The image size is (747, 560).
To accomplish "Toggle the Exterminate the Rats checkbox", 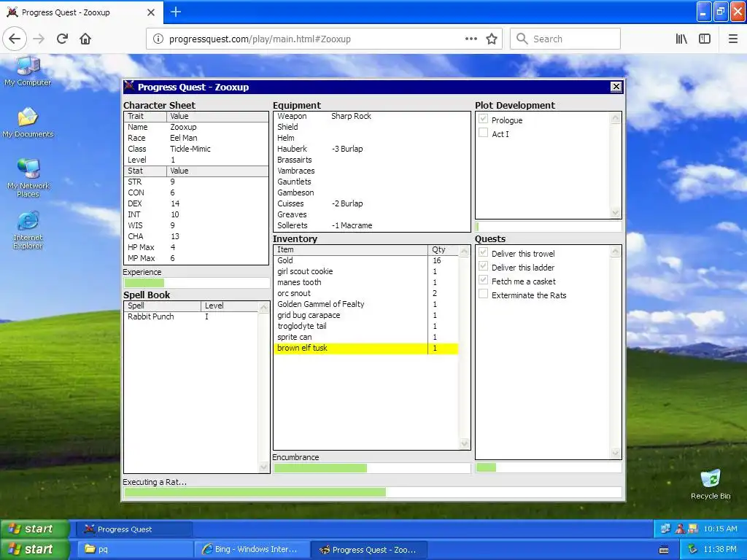I will pyautogui.click(x=483, y=294).
